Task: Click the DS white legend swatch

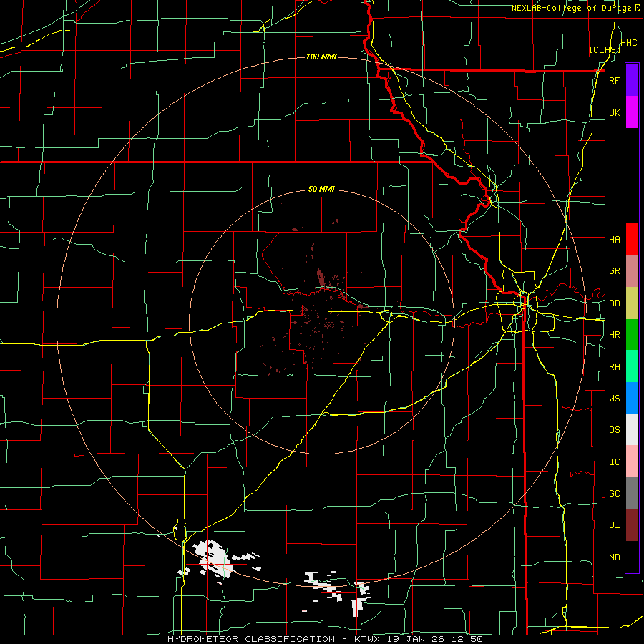Action: (632, 429)
